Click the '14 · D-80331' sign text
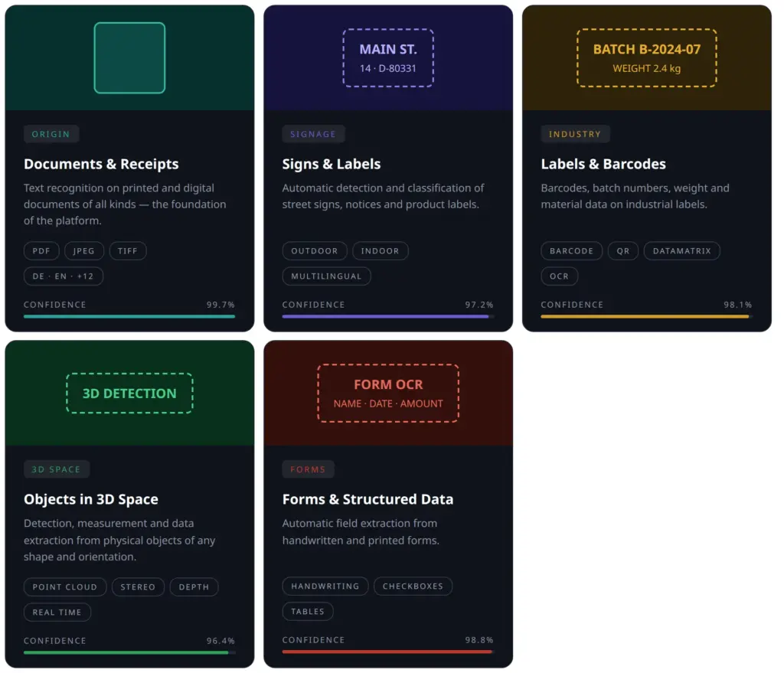This screenshot has height=673, width=784. click(388, 68)
